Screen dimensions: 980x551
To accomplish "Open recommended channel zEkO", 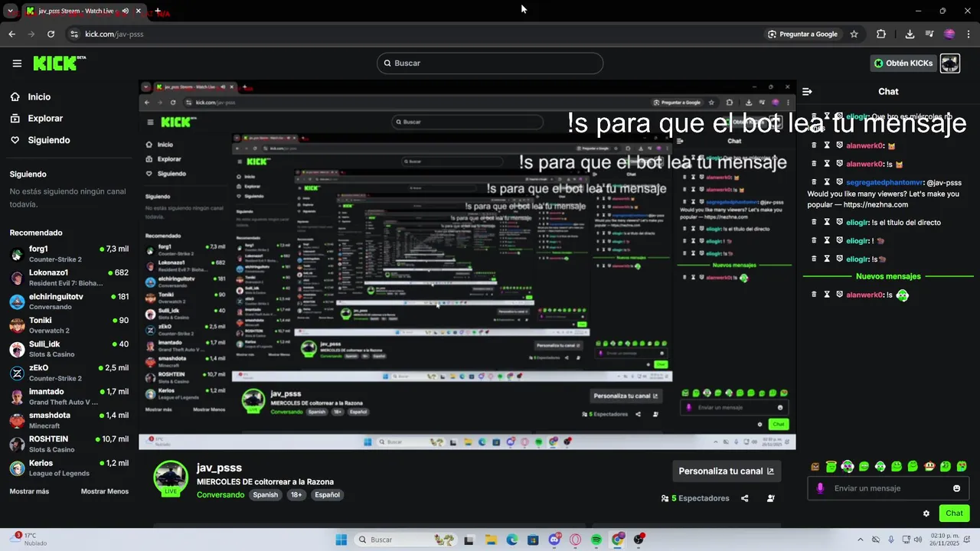I will [x=69, y=373].
